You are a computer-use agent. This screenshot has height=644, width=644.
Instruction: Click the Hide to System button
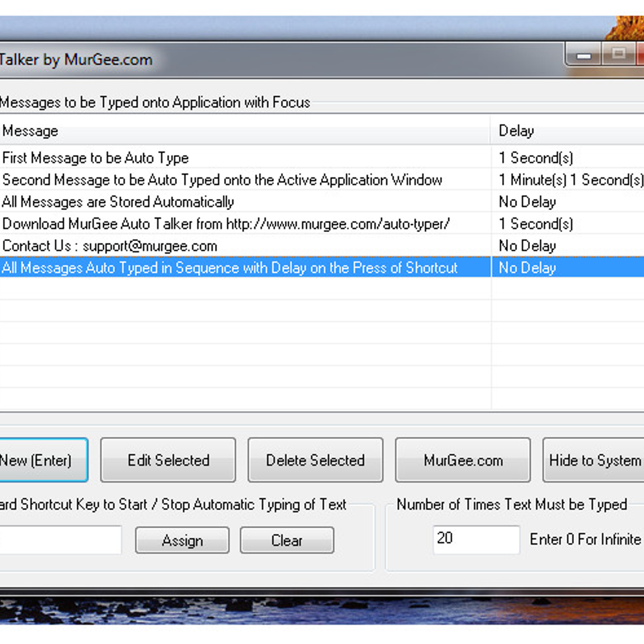pos(594,460)
